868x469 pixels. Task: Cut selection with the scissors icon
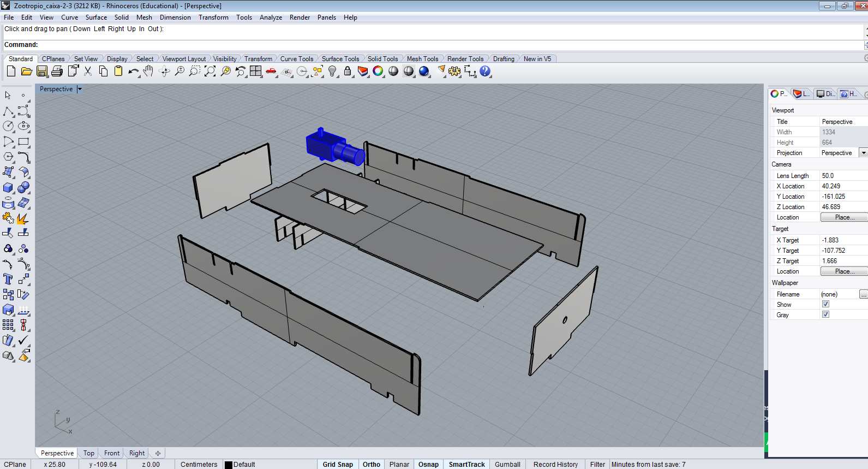[88, 71]
